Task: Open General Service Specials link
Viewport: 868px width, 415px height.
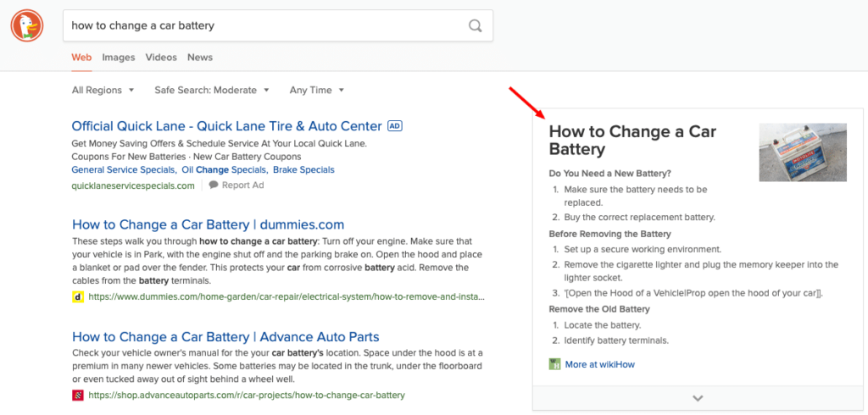Action: pos(124,170)
